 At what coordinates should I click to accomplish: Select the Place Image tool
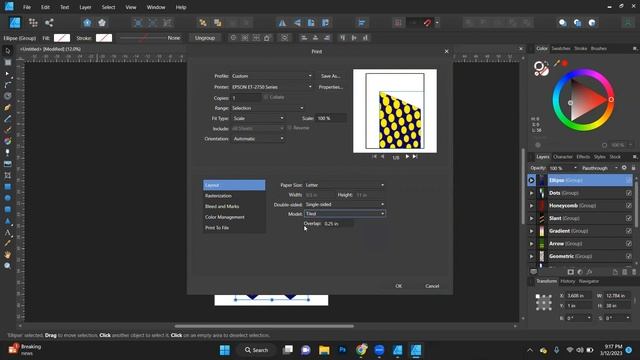[7, 164]
